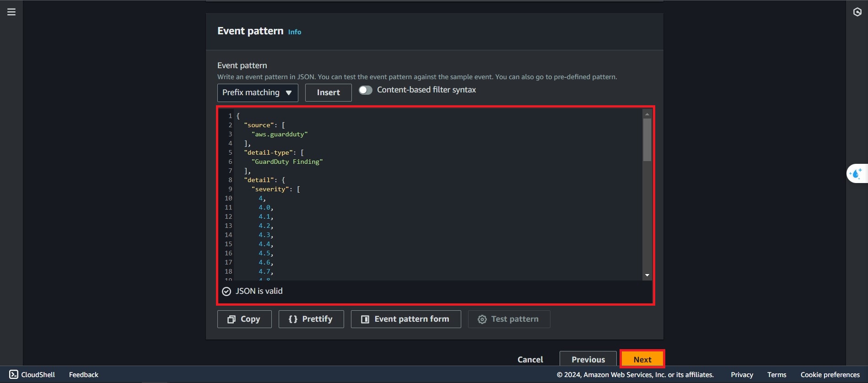
Task: Click the Copy button
Action: click(x=244, y=319)
